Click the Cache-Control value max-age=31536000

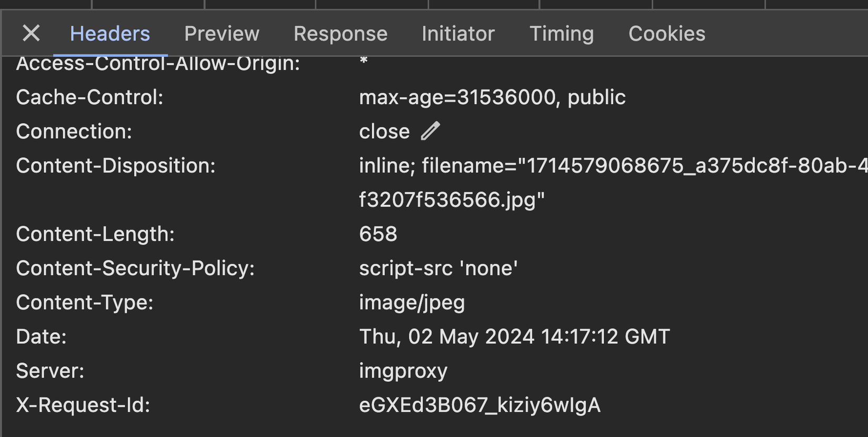tap(492, 97)
